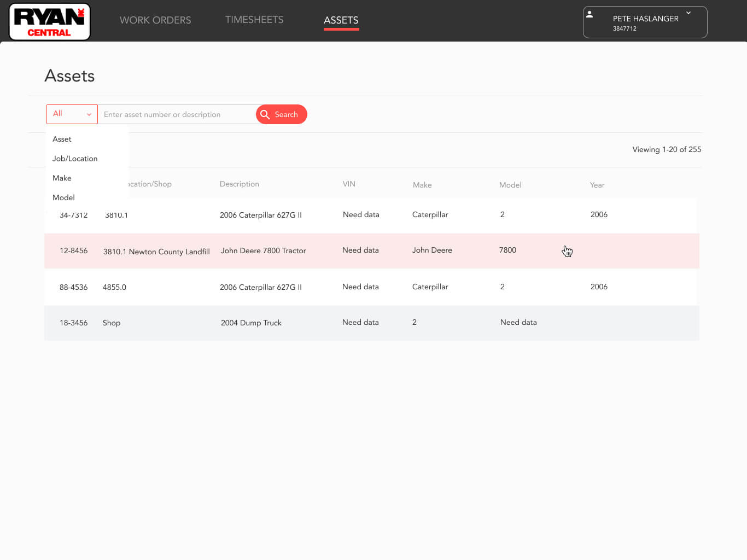This screenshot has width=747, height=560.
Task: Open asset 12-8456 John Deere row
Action: tap(372, 250)
